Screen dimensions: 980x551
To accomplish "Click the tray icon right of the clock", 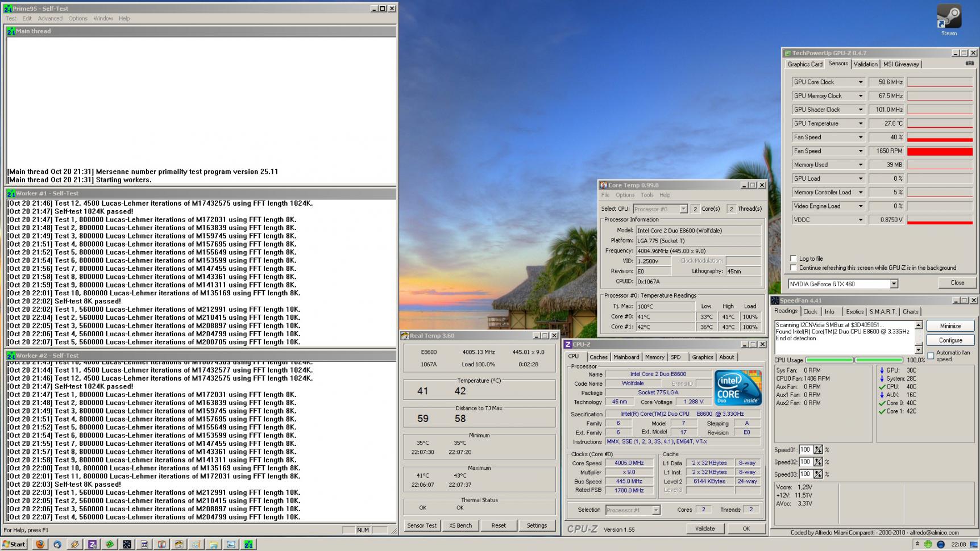I will click(973, 544).
